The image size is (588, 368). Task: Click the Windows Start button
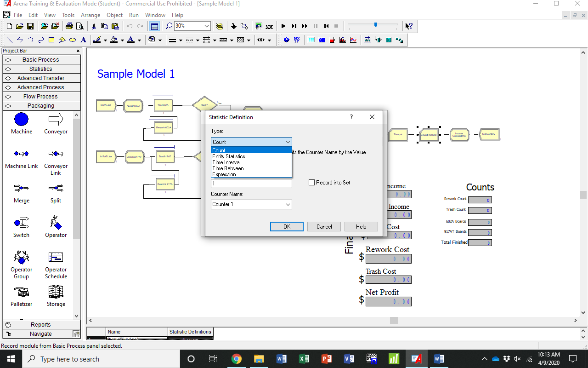[x=11, y=359]
